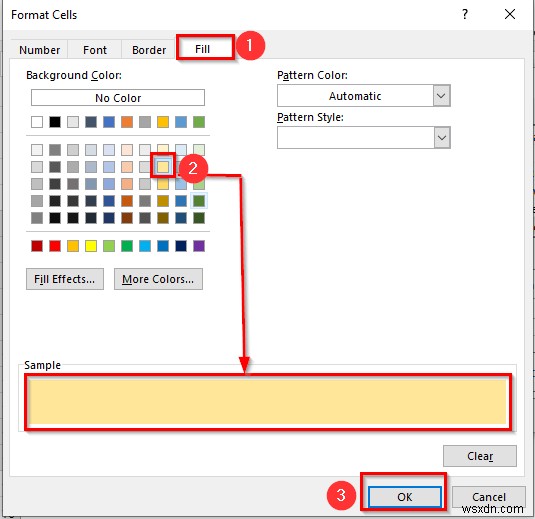
Task: Open Fill Effects dialog
Action: (x=65, y=279)
